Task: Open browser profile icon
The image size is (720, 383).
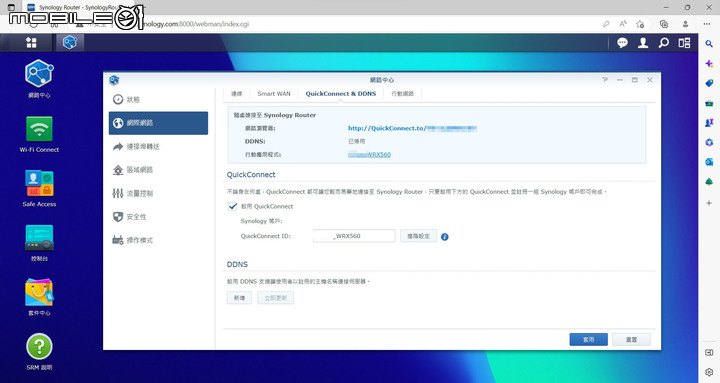Action: (x=685, y=24)
